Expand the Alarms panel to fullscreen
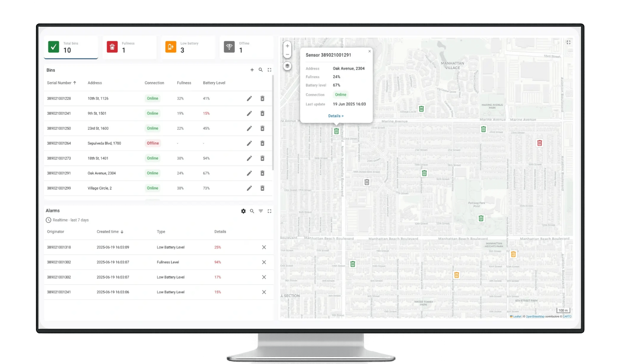This screenshot has width=621, height=364. 270,211
